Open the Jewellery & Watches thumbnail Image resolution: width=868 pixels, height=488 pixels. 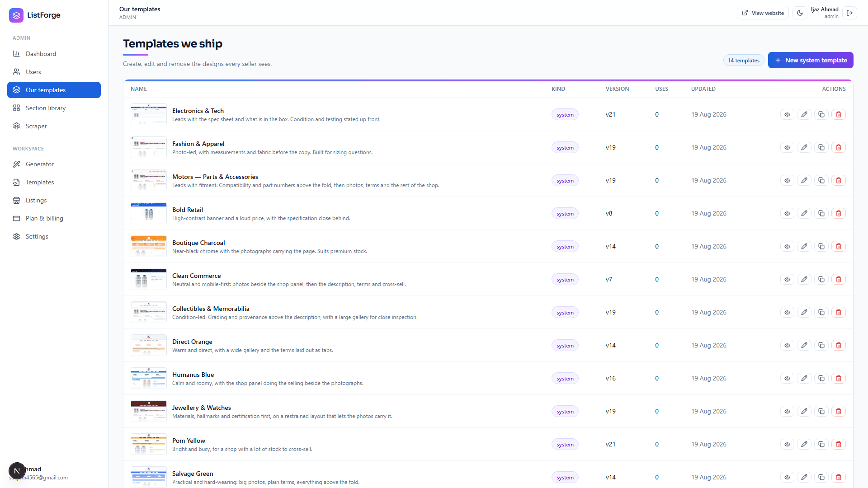[x=149, y=411]
